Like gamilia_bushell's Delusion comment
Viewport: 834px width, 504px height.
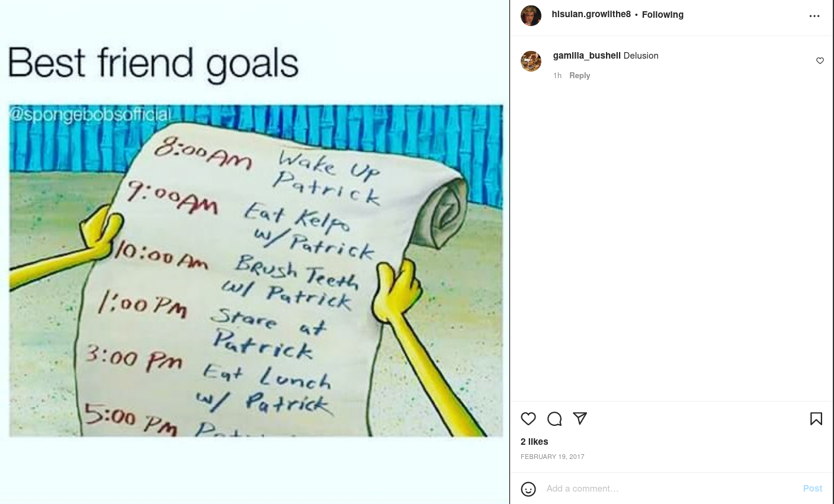(820, 61)
